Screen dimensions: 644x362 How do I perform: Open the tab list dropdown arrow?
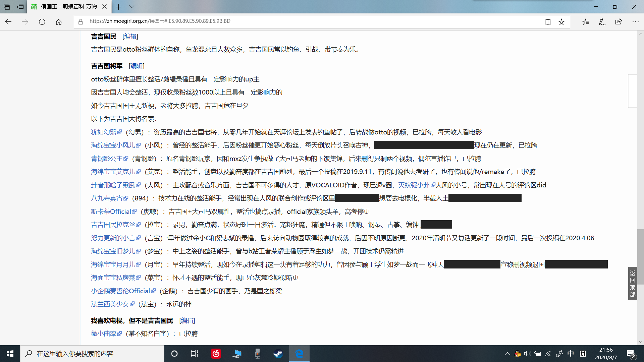point(132,7)
